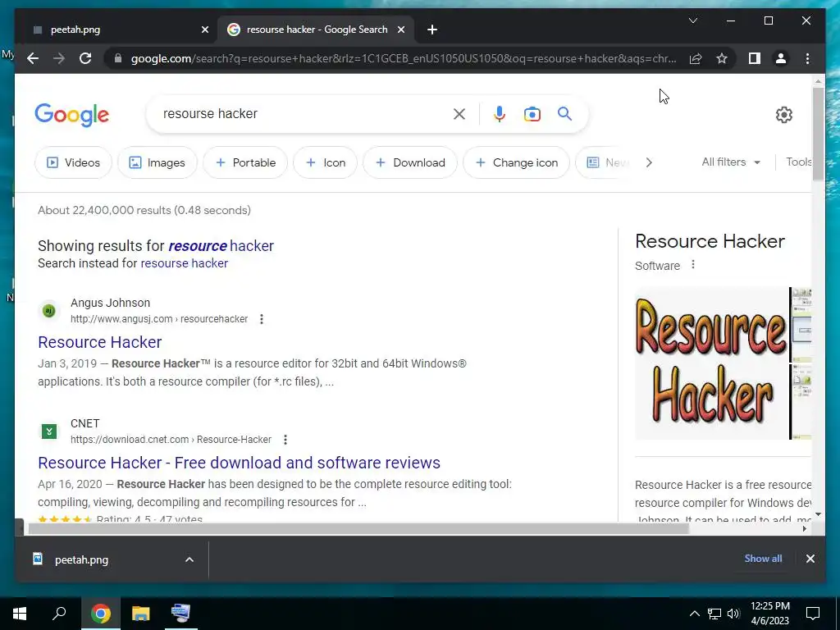Search instead for resourse hacker
Viewport: 840px width, 630px height.
pos(185,263)
